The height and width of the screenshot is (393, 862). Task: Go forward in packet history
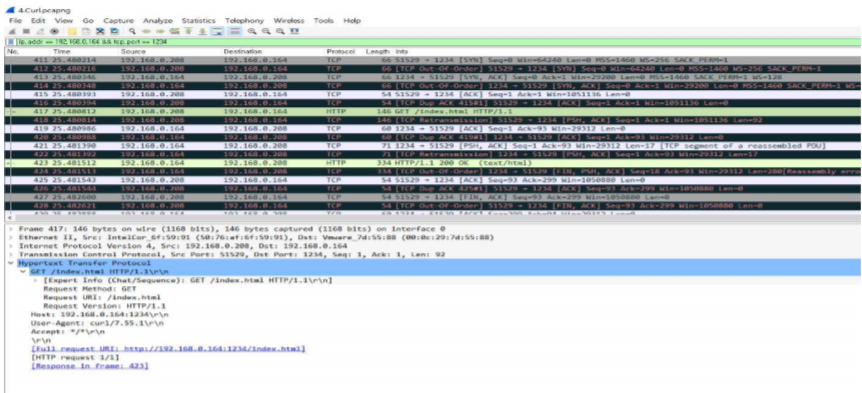(160, 31)
